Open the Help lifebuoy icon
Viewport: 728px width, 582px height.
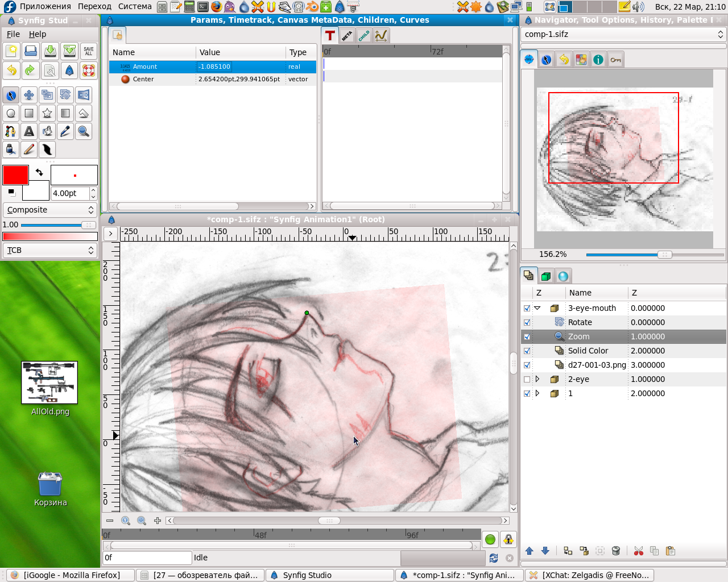tap(89, 70)
